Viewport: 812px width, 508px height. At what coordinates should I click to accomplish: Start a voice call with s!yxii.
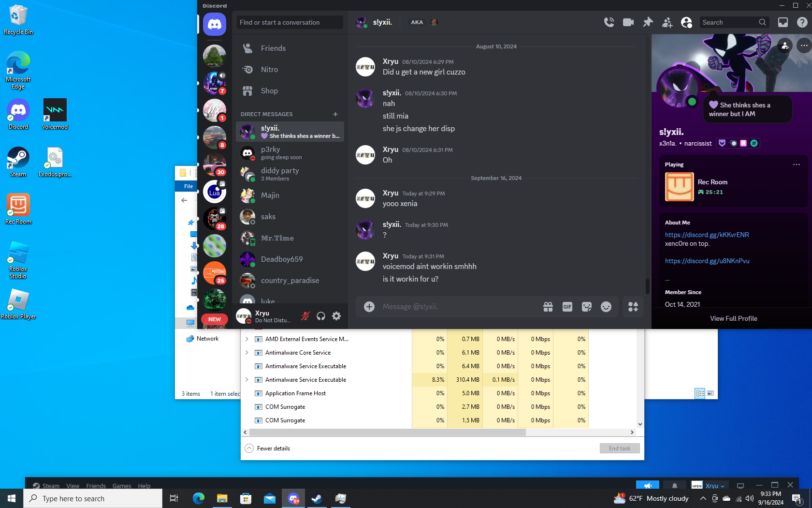(609, 22)
